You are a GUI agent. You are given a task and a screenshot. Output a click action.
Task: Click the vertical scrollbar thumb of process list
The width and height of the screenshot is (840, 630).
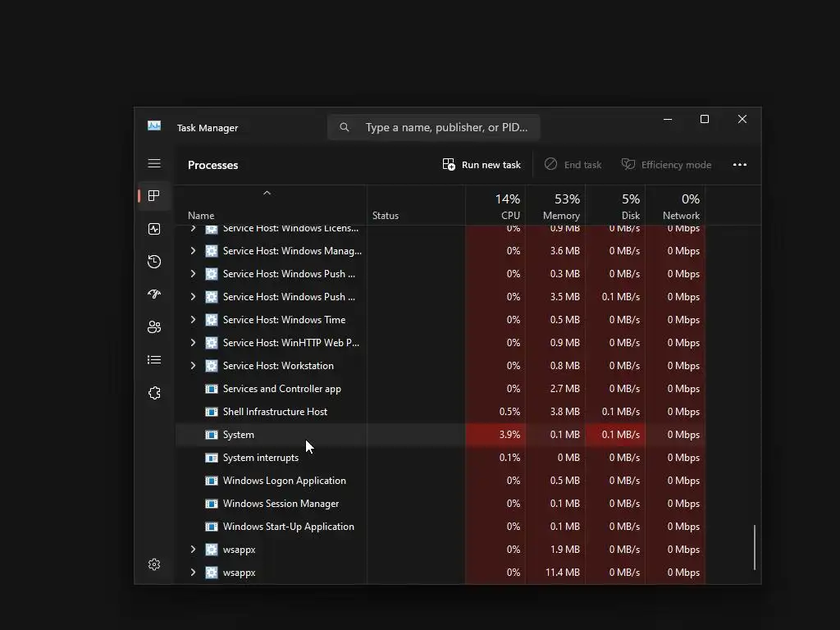coord(755,547)
